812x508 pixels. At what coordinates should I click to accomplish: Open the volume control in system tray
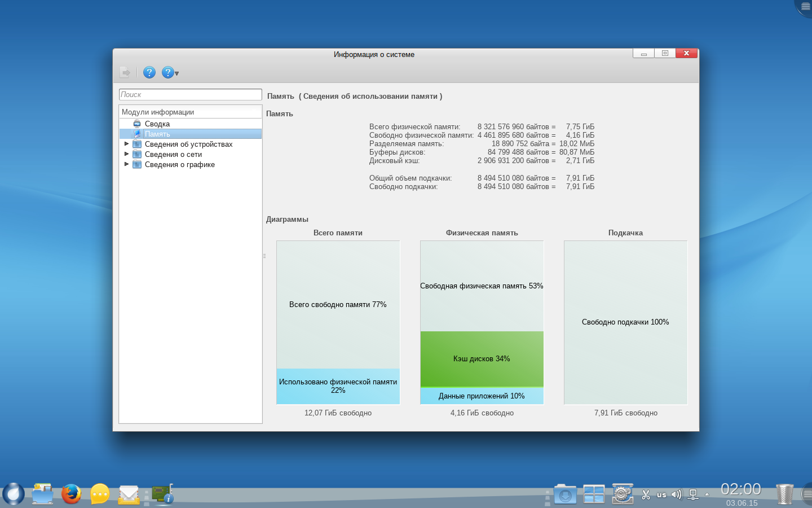click(x=676, y=494)
